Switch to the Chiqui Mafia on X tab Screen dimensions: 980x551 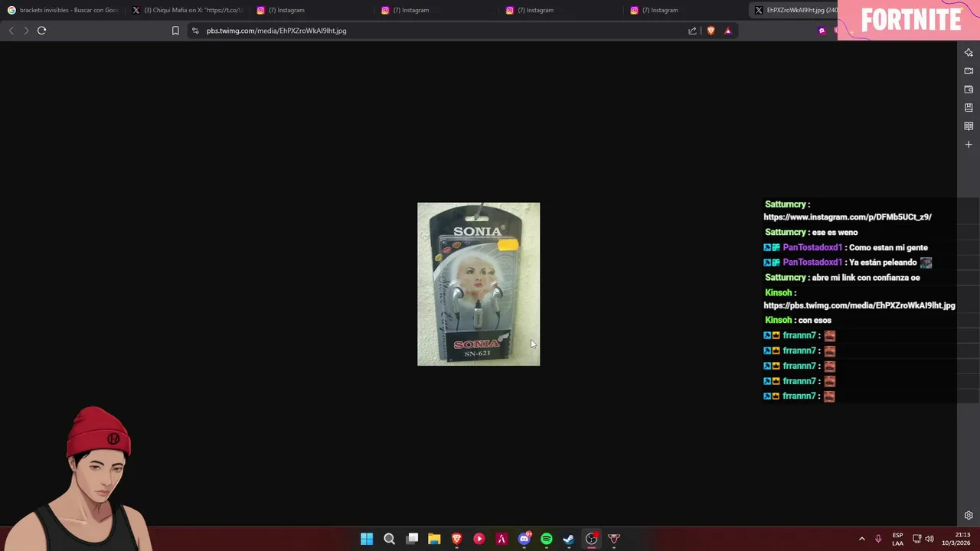click(188, 10)
